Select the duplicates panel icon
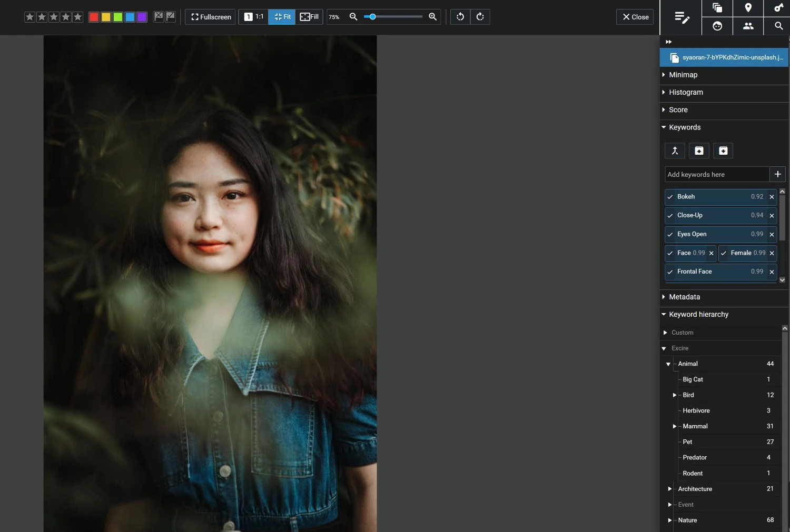This screenshot has width=790, height=532. coord(717,8)
